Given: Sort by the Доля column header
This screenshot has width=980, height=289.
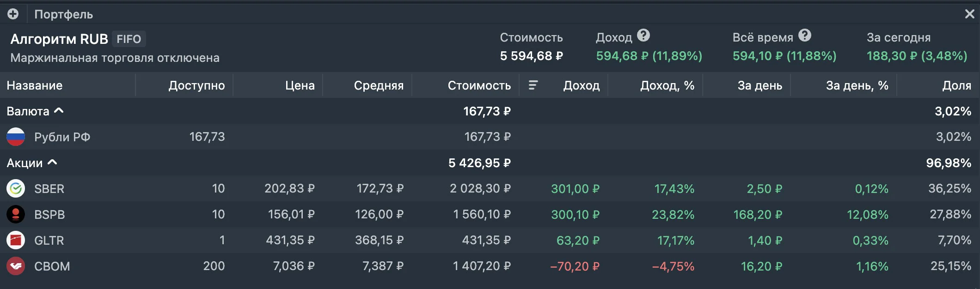Looking at the screenshot, I should (x=956, y=85).
